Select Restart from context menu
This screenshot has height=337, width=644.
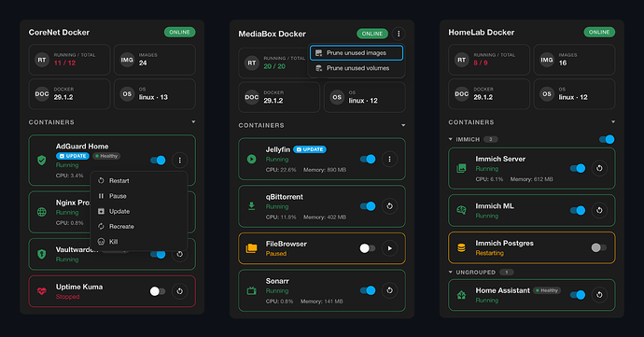point(139,181)
